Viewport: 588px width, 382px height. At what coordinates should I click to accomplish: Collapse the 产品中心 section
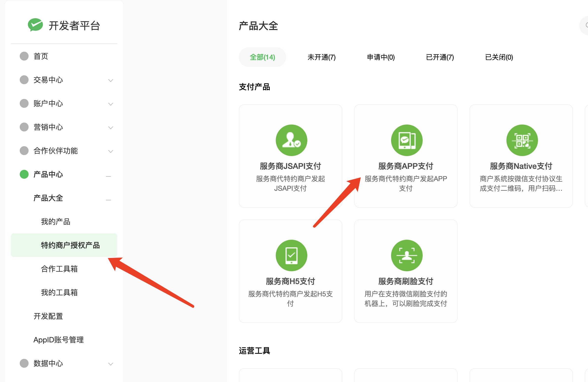(108, 176)
